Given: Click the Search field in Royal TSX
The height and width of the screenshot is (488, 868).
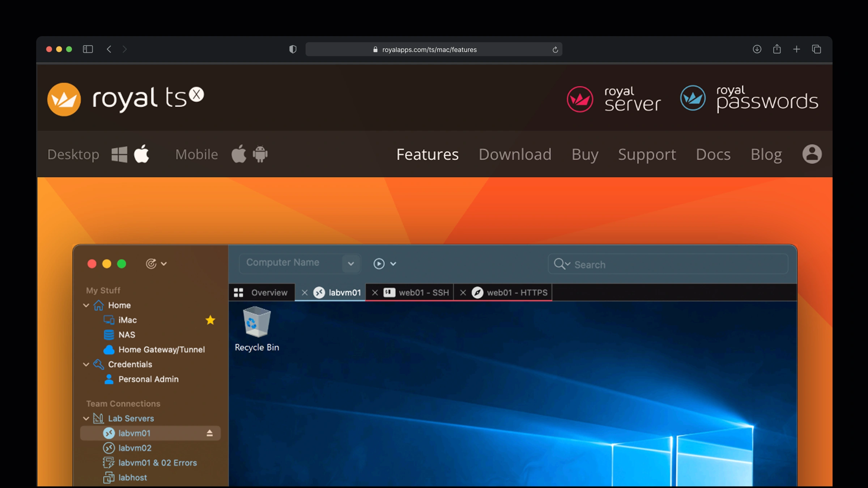Looking at the screenshot, I should tap(668, 264).
